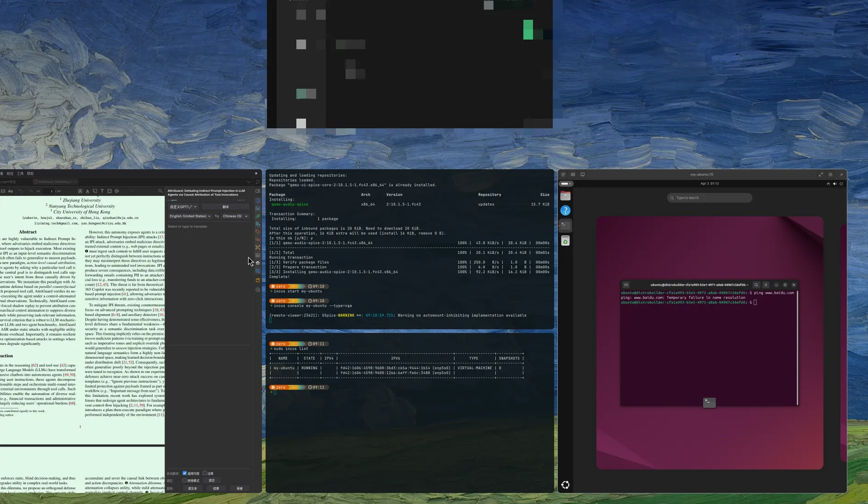The height and width of the screenshot is (504, 868).
Task: Uncheck the 选择内容 auto-translate checkbox
Action: pyautogui.click(x=185, y=473)
